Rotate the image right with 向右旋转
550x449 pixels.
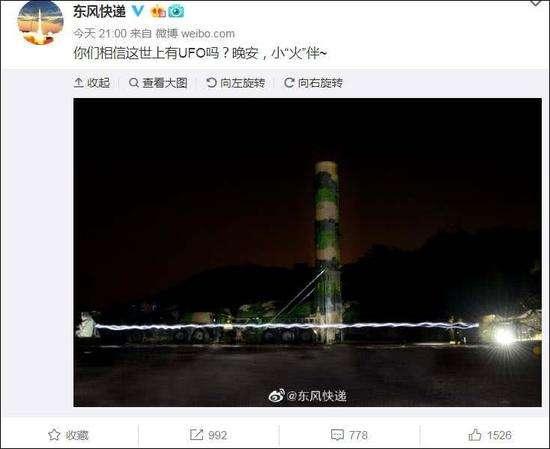(x=313, y=83)
